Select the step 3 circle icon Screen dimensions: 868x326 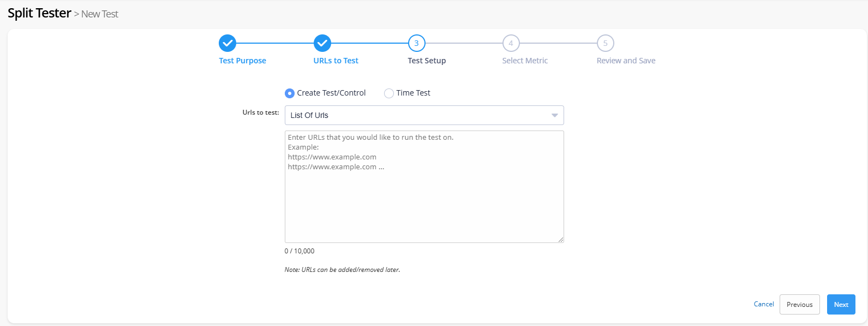(x=416, y=43)
